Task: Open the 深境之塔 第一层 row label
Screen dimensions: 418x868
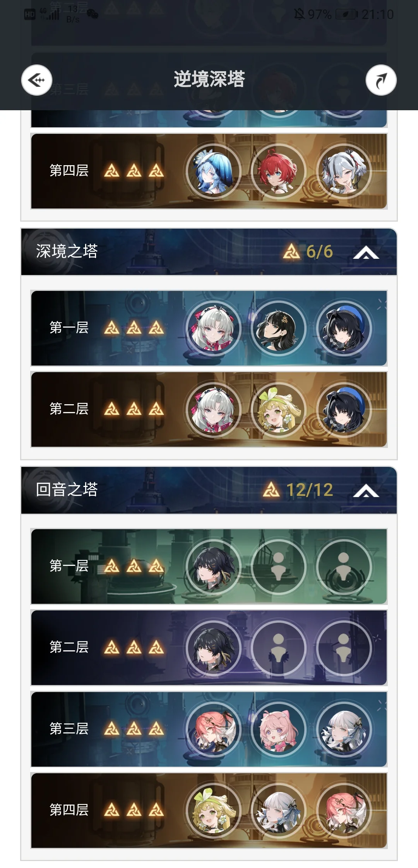Action: click(x=69, y=328)
